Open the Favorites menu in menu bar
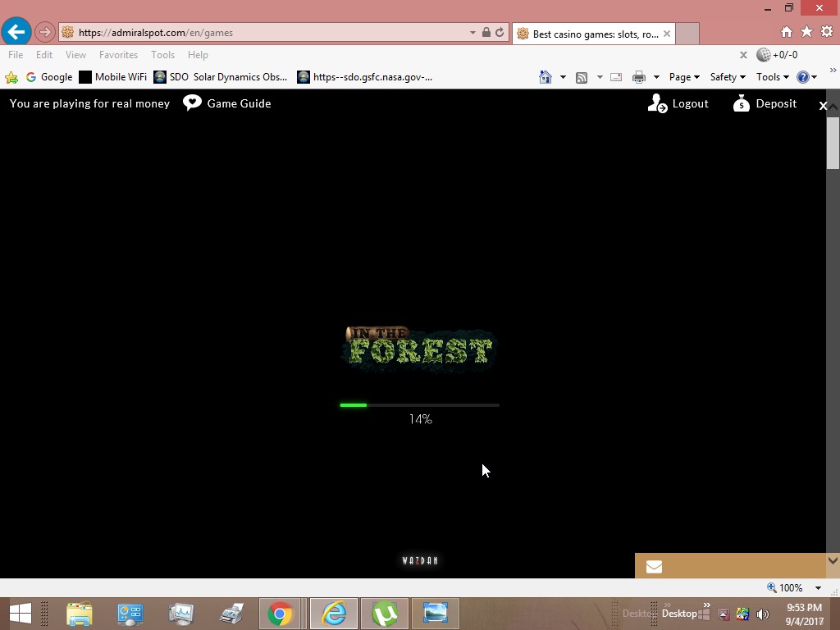Viewport: 840px width, 630px height. tap(118, 55)
